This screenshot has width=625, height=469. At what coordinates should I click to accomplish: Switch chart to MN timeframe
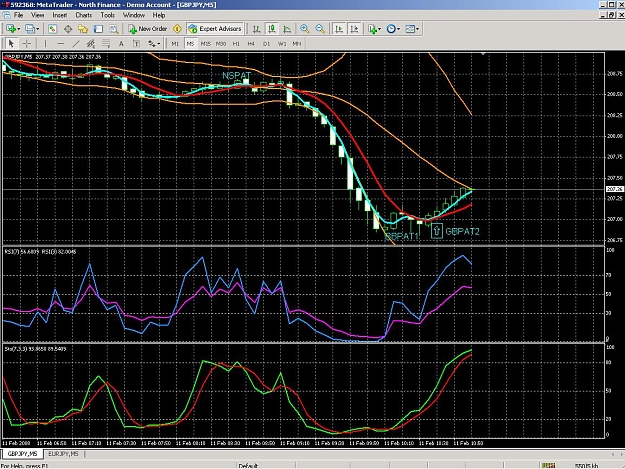coord(297,43)
